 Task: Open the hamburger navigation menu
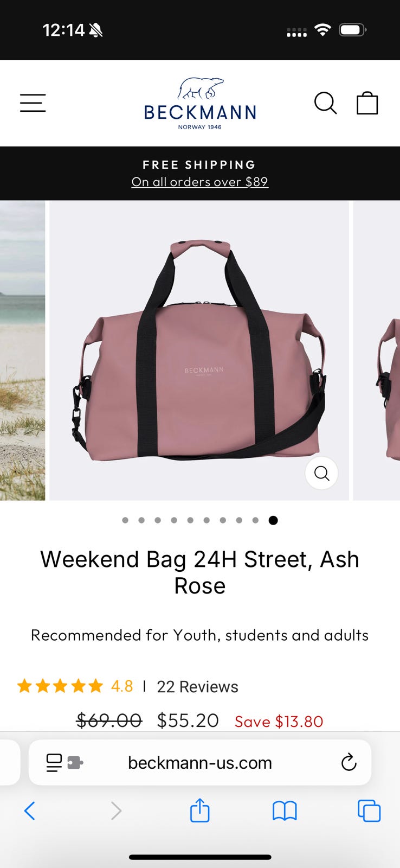tap(33, 103)
